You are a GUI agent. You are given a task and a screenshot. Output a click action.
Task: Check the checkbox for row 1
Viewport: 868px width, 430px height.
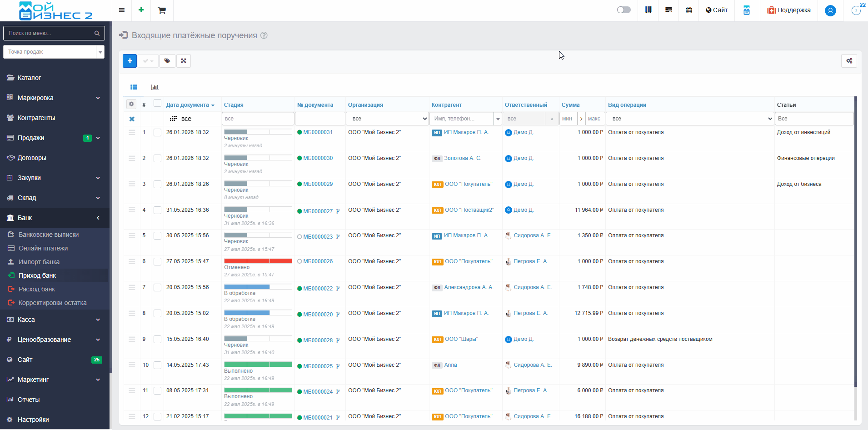point(157,133)
